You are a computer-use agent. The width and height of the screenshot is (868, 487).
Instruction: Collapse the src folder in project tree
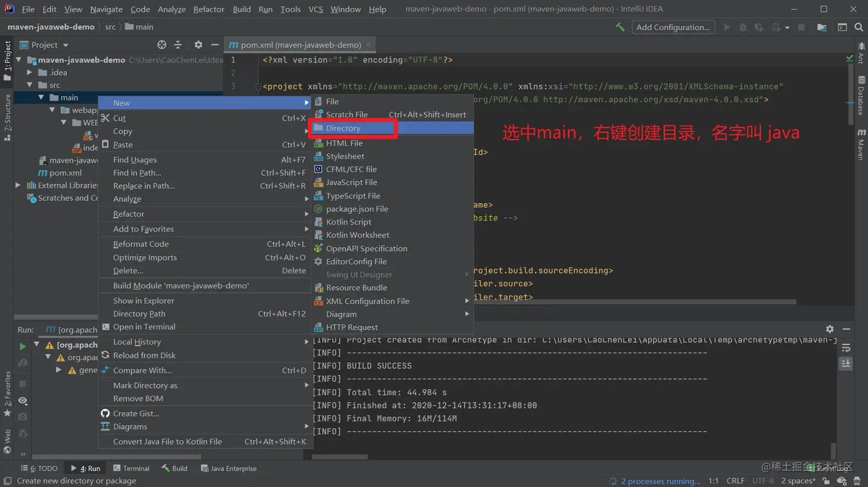(x=30, y=85)
